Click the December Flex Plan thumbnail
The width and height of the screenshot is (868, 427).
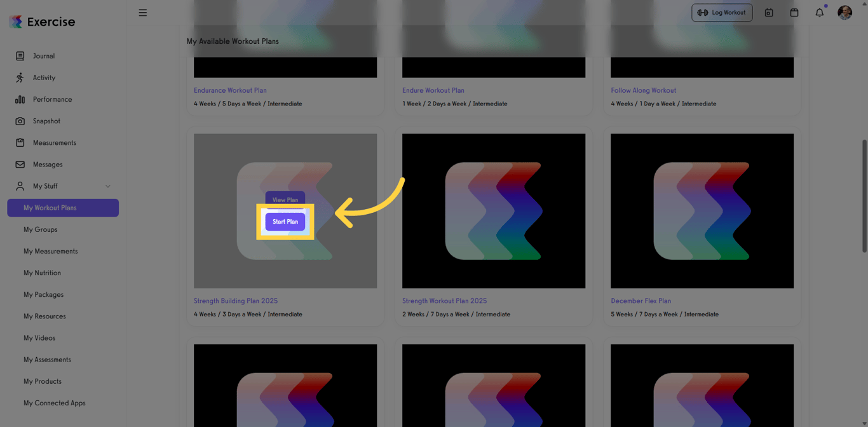coord(702,211)
